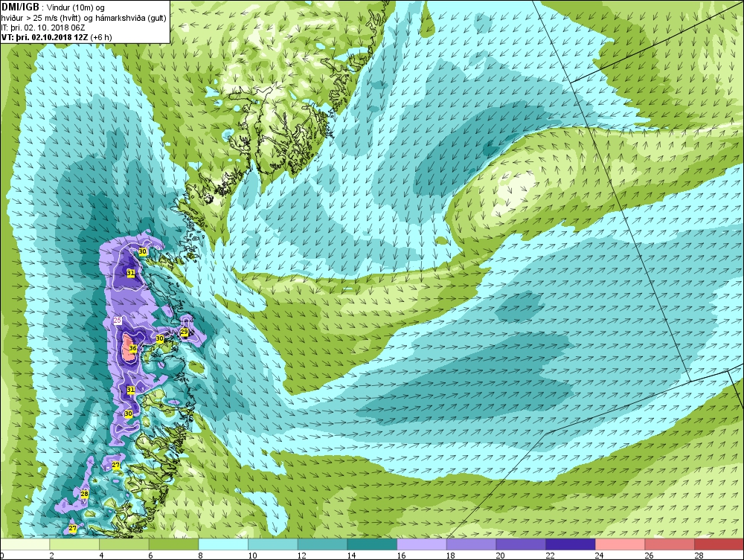Click the '22' tick label on the legend
Image resolution: width=744 pixels, height=560 pixels.
click(550, 556)
